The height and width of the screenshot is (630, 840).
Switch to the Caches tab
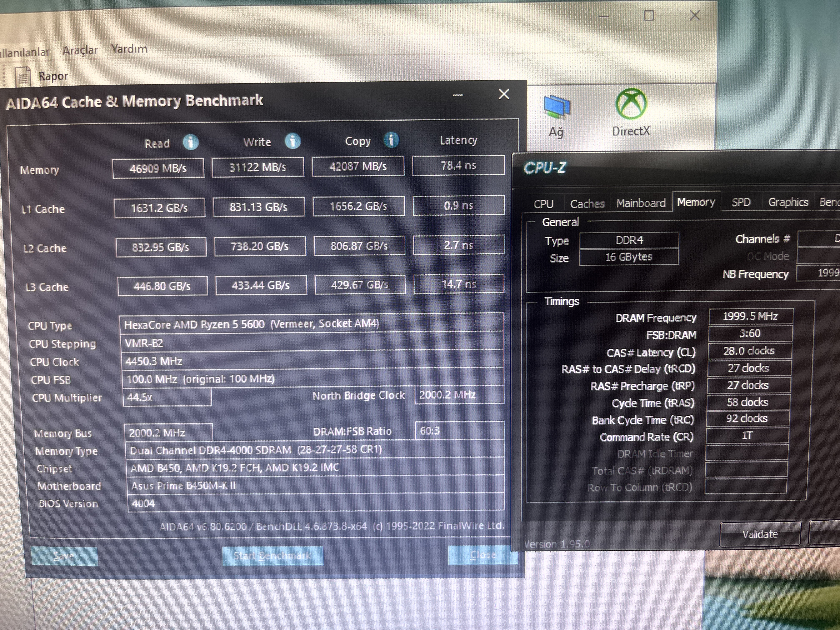pyautogui.click(x=587, y=204)
